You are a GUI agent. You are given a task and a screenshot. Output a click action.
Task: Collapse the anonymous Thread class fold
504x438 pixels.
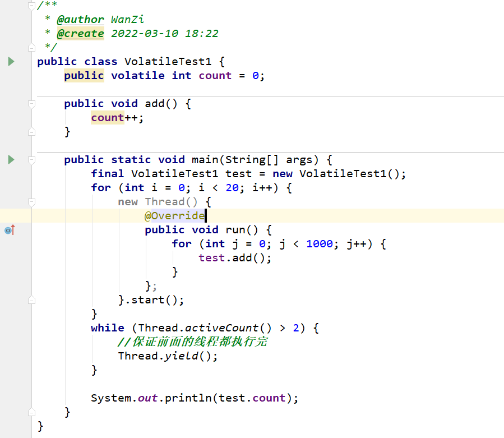click(31, 202)
